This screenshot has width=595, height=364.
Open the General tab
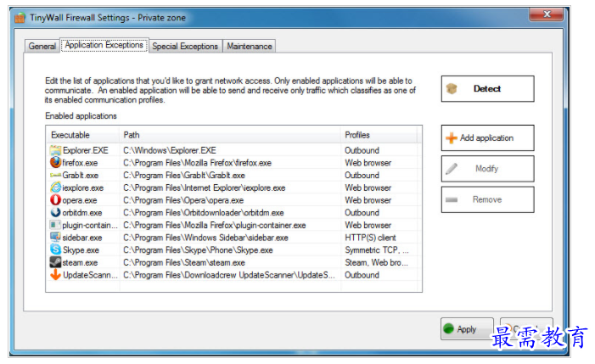coord(42,47)
